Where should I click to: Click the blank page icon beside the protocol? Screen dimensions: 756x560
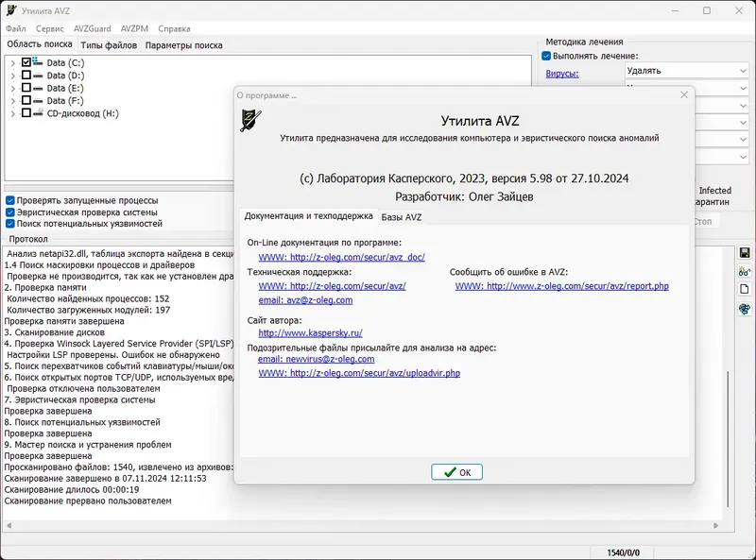coord(745,289)
